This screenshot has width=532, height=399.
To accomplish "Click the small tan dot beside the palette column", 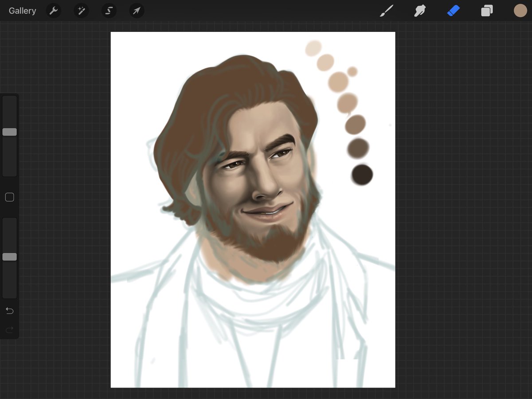I will coord(352,71).
